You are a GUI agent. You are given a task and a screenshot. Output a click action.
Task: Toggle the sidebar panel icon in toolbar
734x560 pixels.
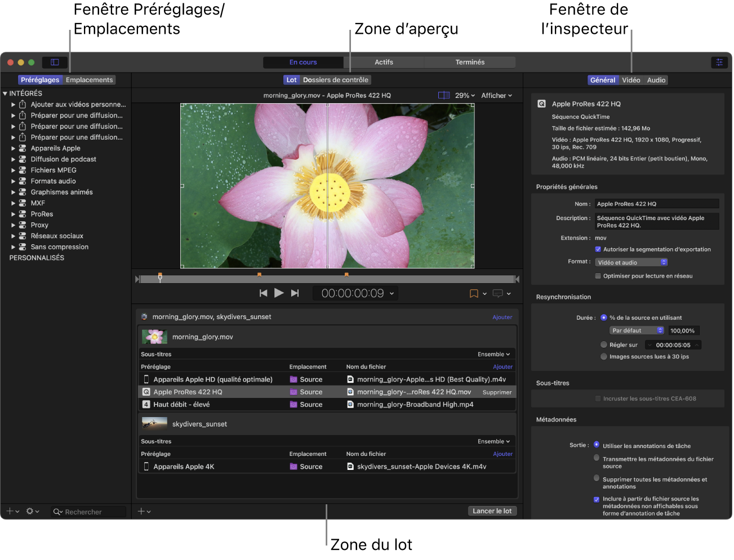click(55, 62)
